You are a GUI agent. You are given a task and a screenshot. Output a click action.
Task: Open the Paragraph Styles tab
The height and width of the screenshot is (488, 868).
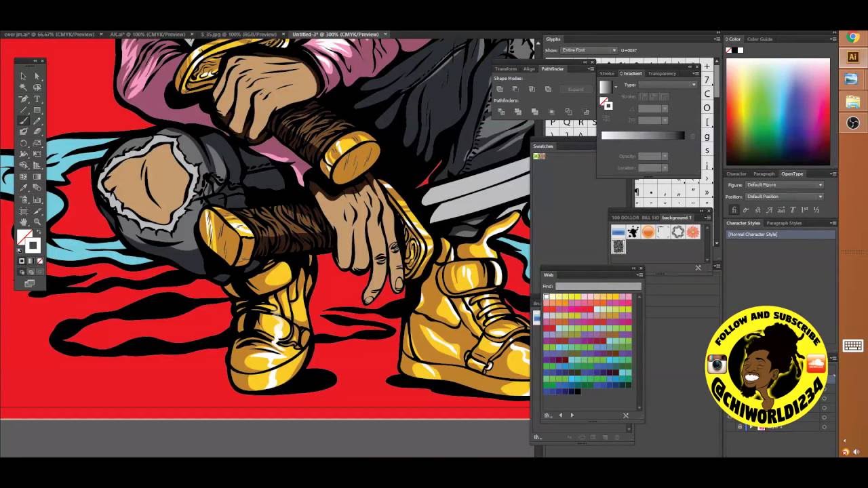point(785,223)
